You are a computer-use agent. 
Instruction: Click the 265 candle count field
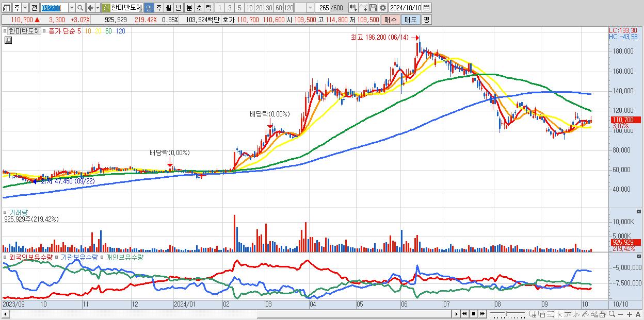(323, 8)
